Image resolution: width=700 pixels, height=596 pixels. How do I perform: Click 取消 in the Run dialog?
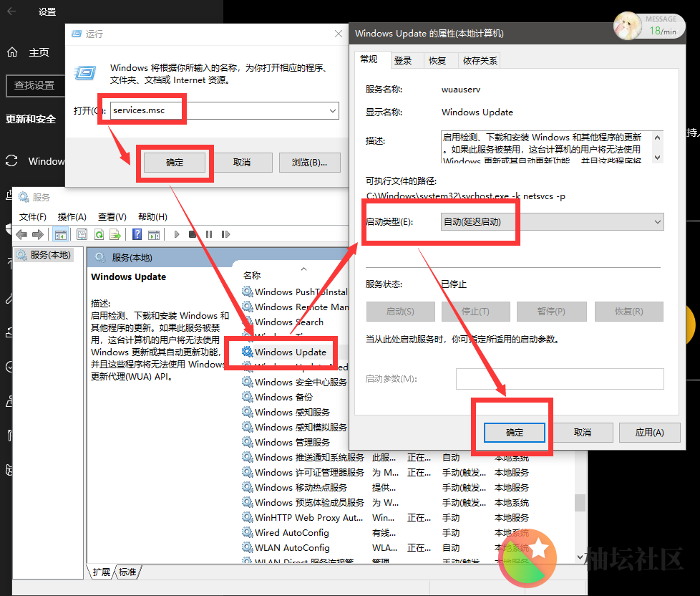click(241, 163)
